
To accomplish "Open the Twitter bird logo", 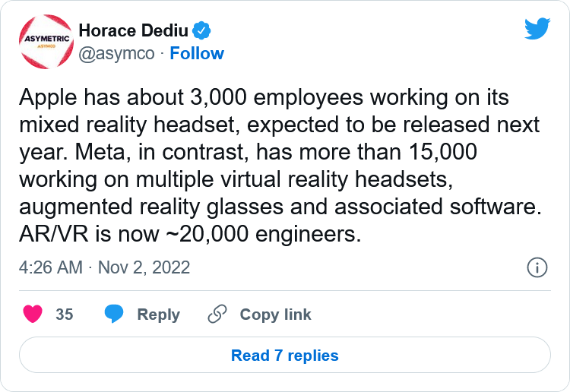I will pos(537,28).
